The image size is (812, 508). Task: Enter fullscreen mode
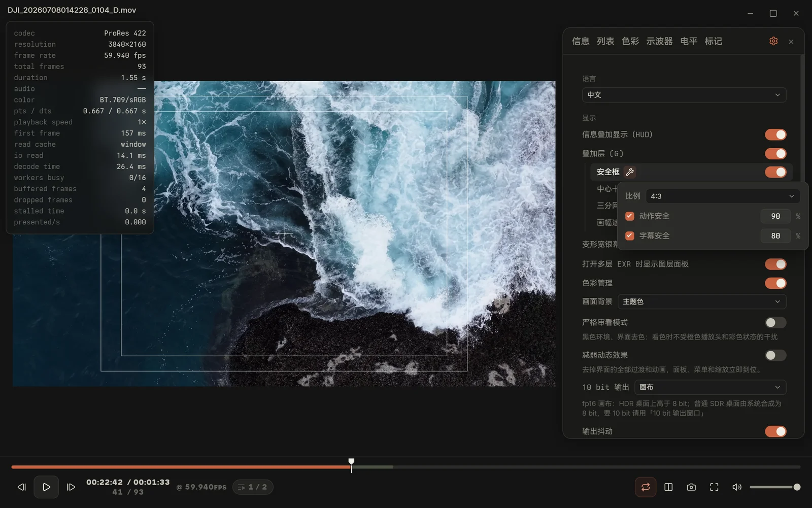[714, 487]
